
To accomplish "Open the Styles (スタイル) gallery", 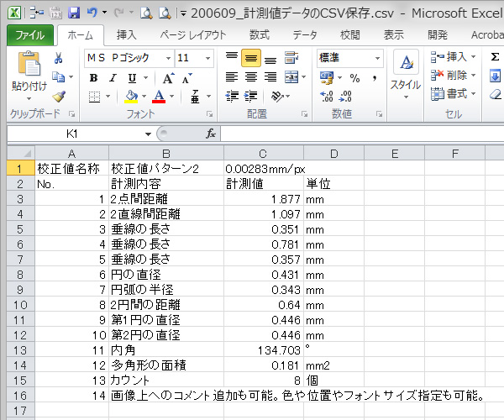I will (x=406, y=75).
